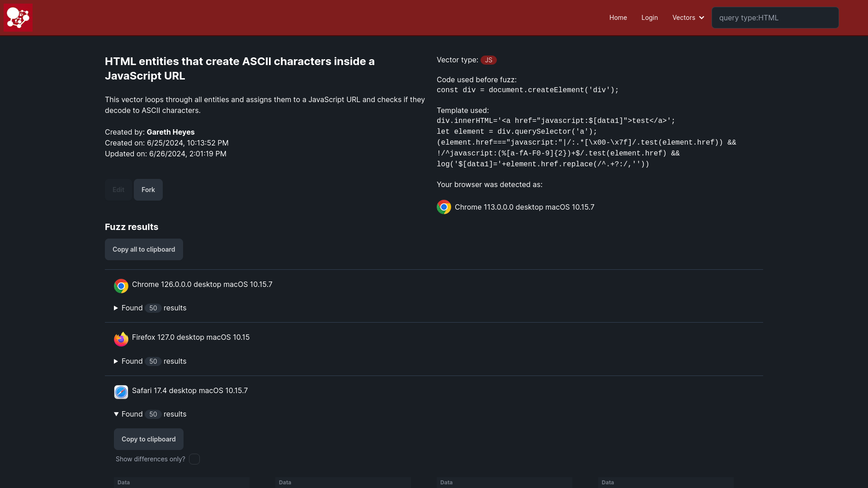
Task: Click the Edit button for this vector
Action: coord(118,189)
